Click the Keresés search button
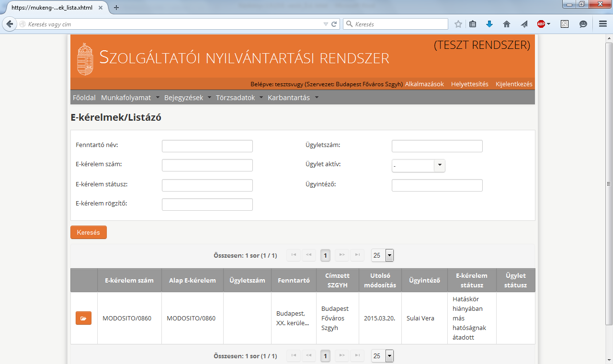The image size is (613, 364). click(89, 232)
